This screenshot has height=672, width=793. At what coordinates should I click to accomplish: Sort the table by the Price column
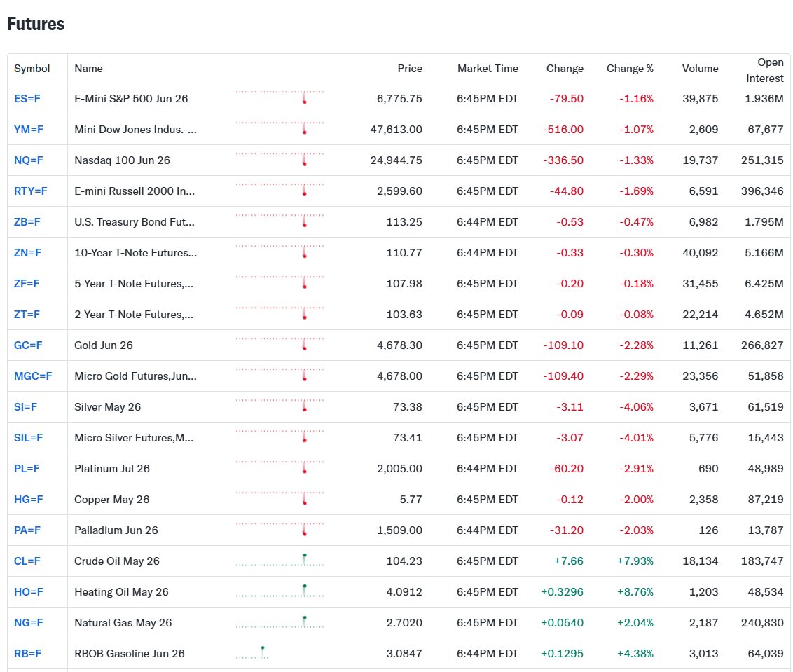(x=410, y=69)
